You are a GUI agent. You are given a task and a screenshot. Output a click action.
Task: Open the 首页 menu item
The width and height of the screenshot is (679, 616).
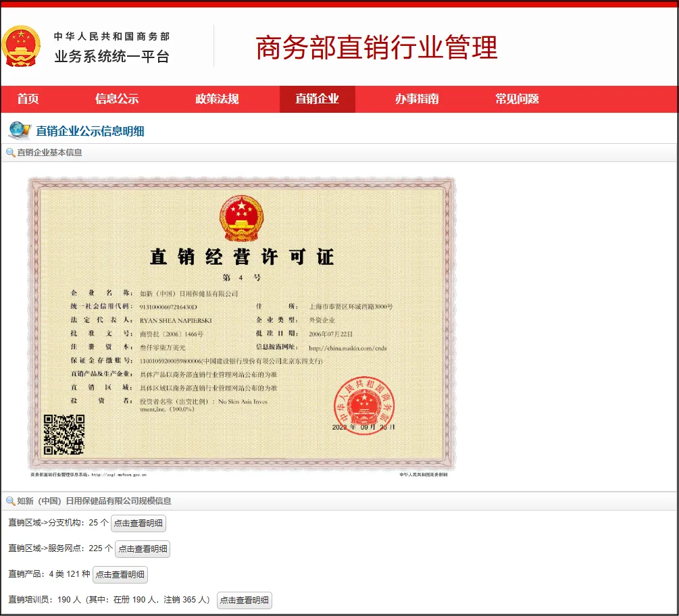click(28, 99)
